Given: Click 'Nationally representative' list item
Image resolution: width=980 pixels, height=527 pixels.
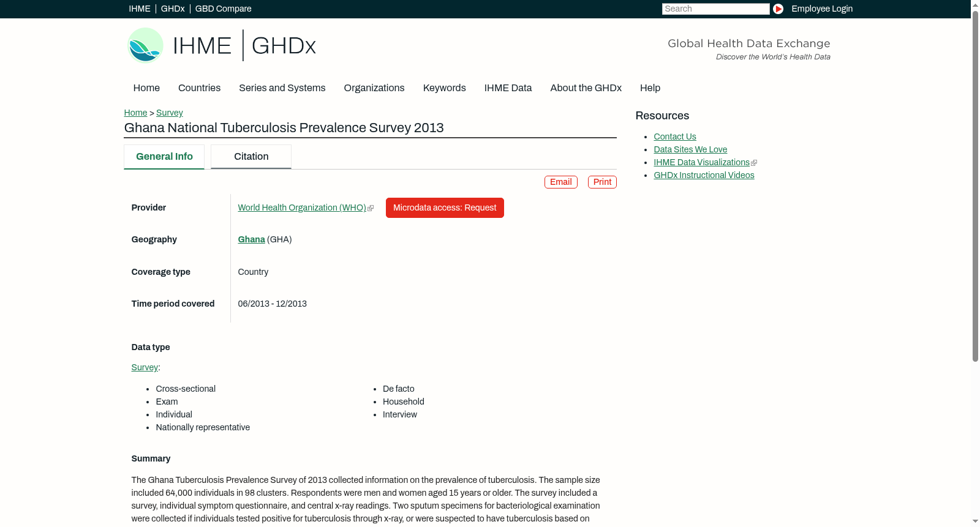Looking at the screenshot, I should point(203,427).
